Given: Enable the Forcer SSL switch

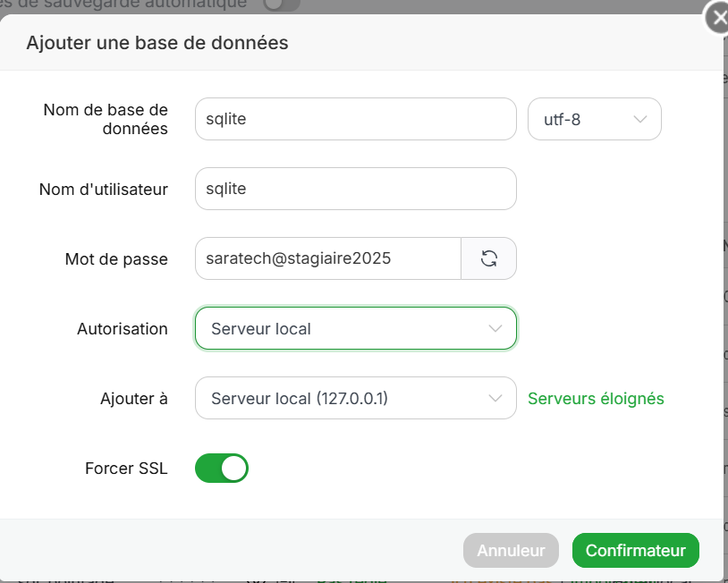Looking at the screenshot, I should [x=221, y=468].
